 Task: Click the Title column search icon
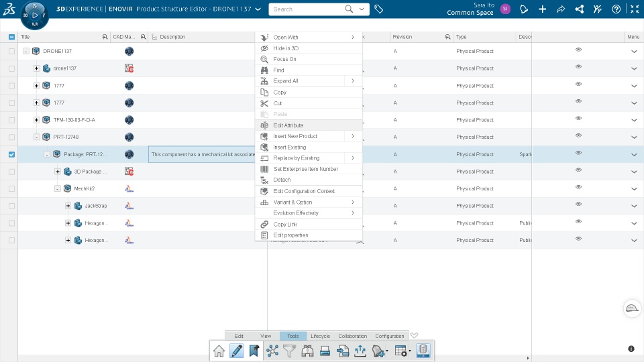tap(105, 37)
